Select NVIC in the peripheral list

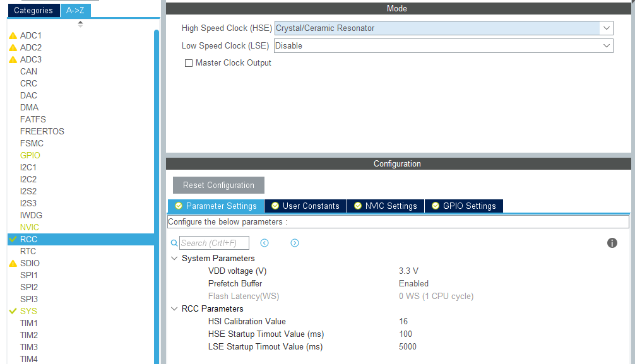30,227
